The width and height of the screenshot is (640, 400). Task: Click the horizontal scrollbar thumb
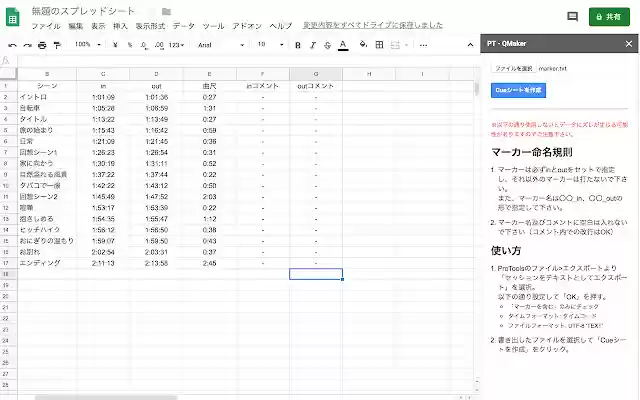pyautogui.click(x=106, y=397)
